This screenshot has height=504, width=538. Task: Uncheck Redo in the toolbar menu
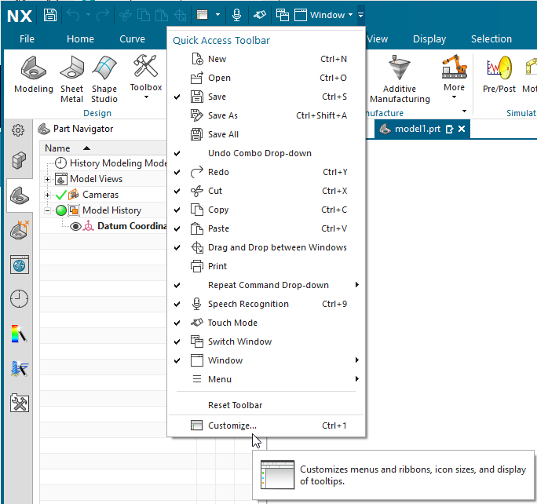click(266, 172)
